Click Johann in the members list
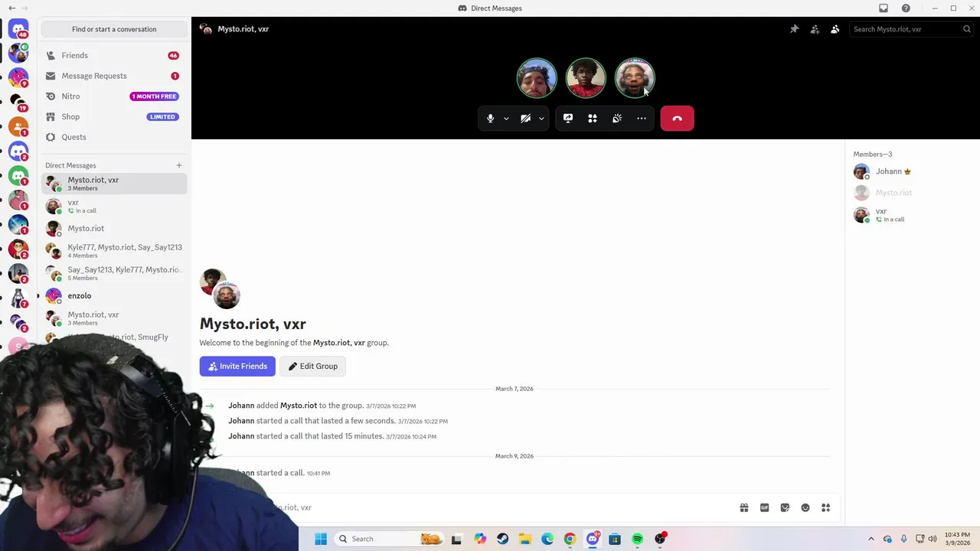This screenshot has height=551, width=980. click(x=911, y=171)
